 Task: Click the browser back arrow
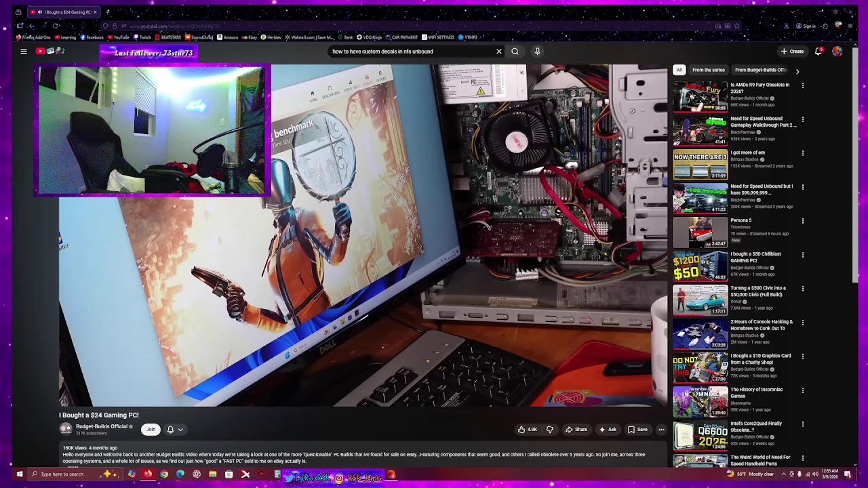(31, 26)
